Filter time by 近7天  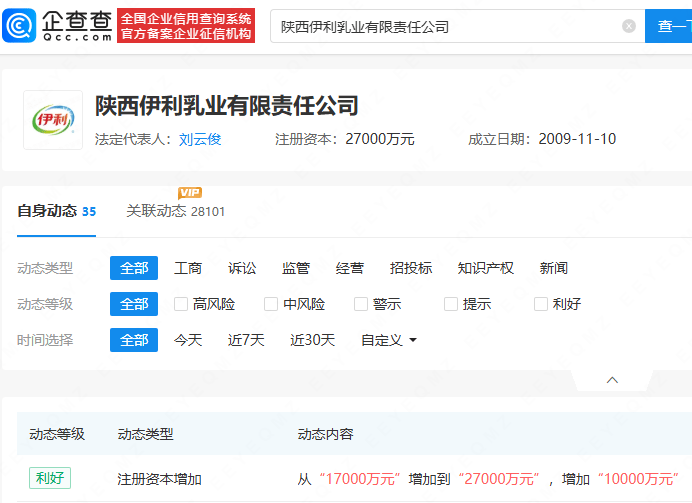pos(246,340)
